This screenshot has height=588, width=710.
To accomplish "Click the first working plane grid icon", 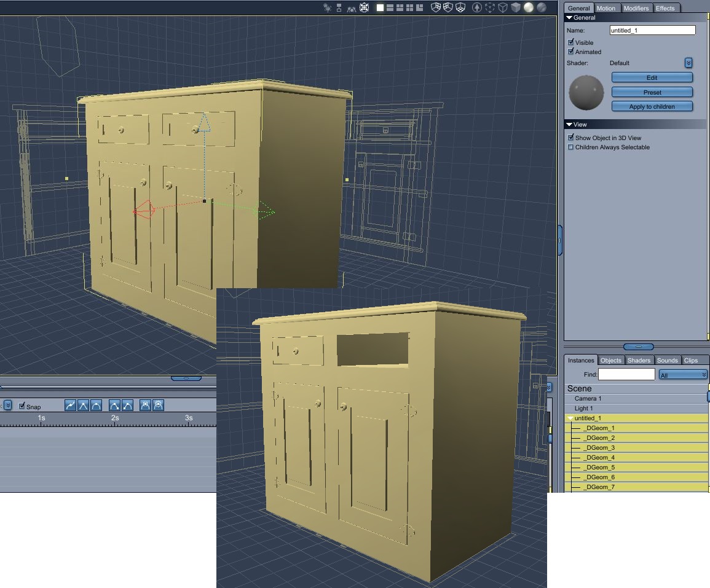I will [436, 8].
